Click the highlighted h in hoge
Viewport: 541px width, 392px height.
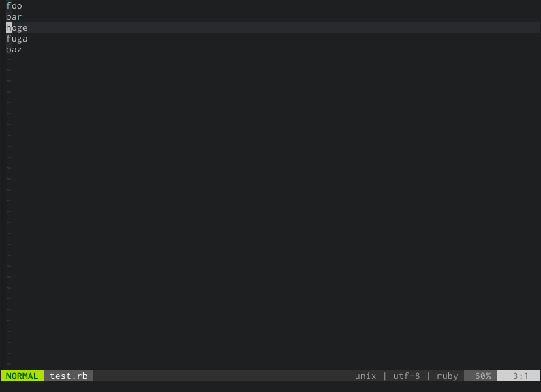tap(9, 27)
